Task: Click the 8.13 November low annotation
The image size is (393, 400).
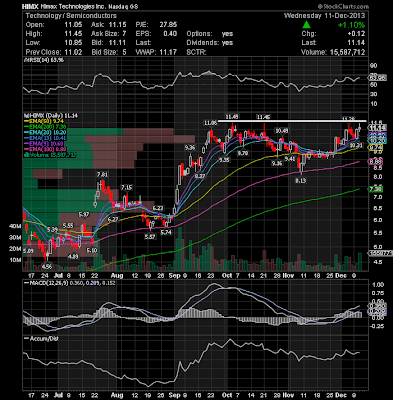Action: (301, 180)
